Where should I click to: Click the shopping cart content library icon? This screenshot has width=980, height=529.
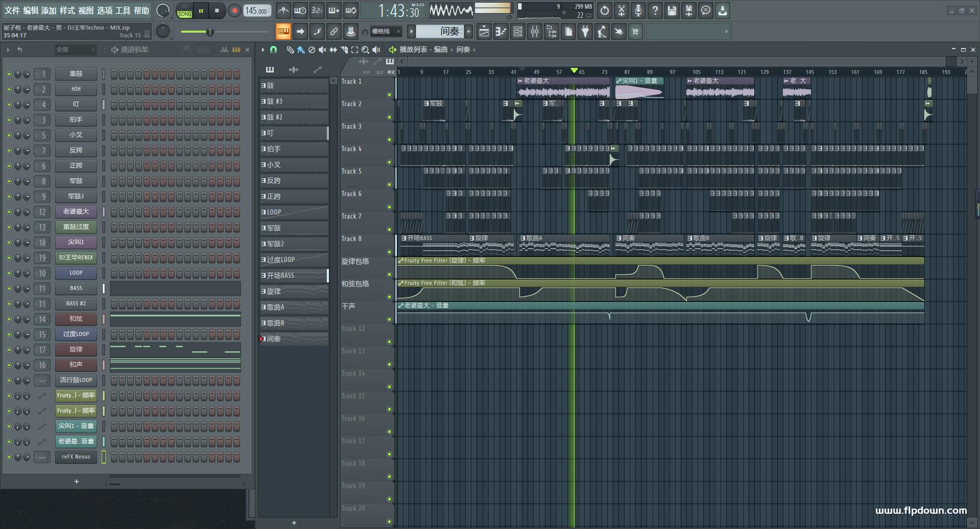coord(635,32)
